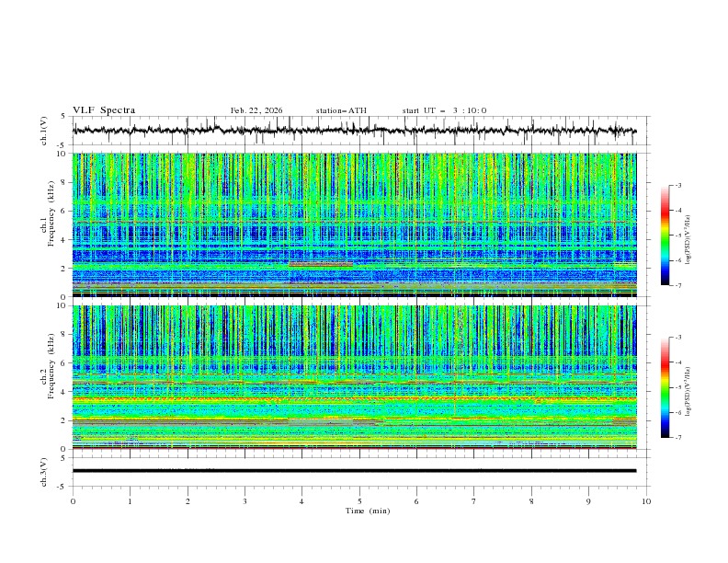Select the Feb. 22, 2026 date label
This screenshot has width=728, height=563.
pos(256,110)
